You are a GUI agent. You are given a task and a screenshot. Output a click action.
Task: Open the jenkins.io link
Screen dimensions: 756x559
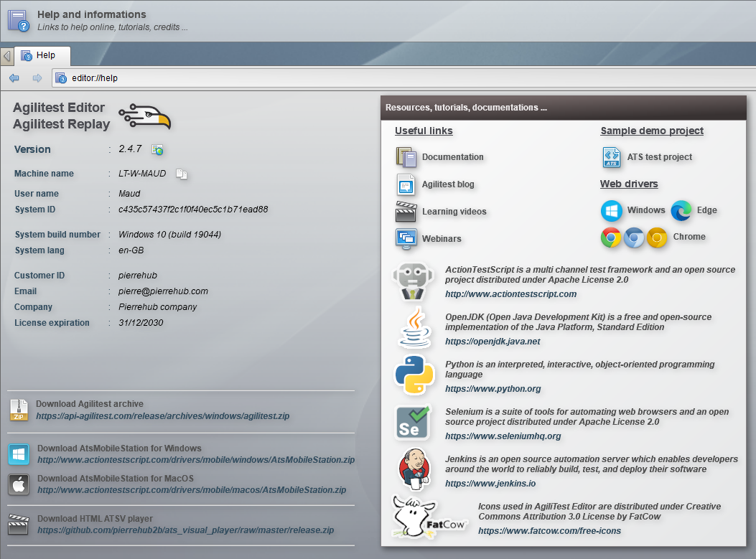(x=490, y=483)
